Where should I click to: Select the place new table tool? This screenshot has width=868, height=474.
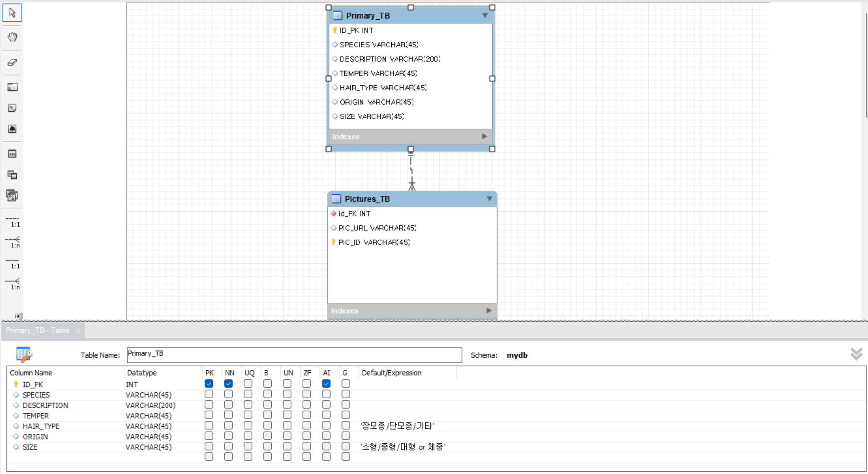coord(12,154)
